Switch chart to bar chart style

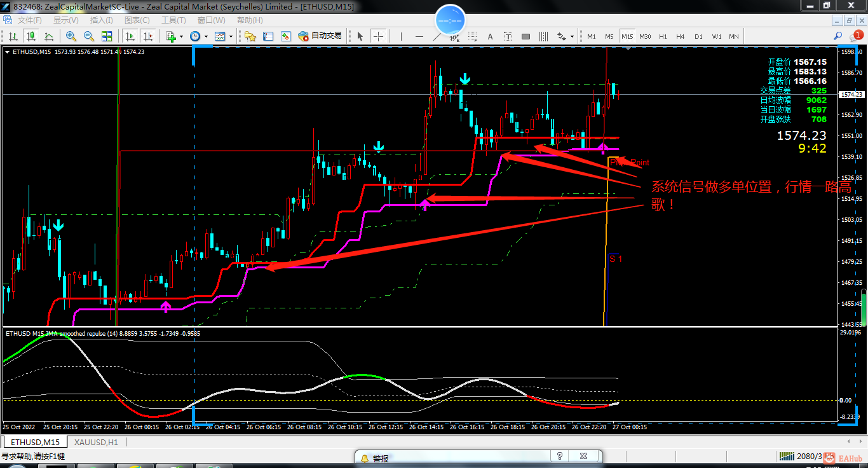13,36
